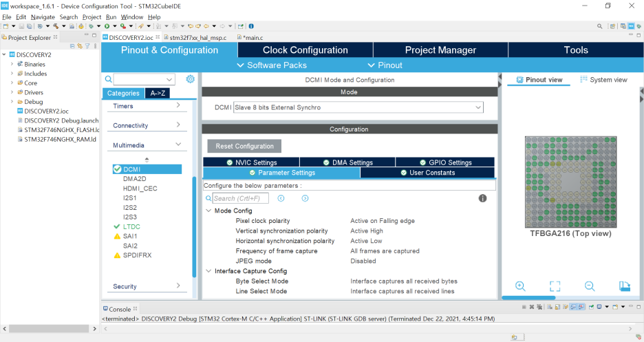Click the parameter info icon
The image size is (644, 342).
482,198
